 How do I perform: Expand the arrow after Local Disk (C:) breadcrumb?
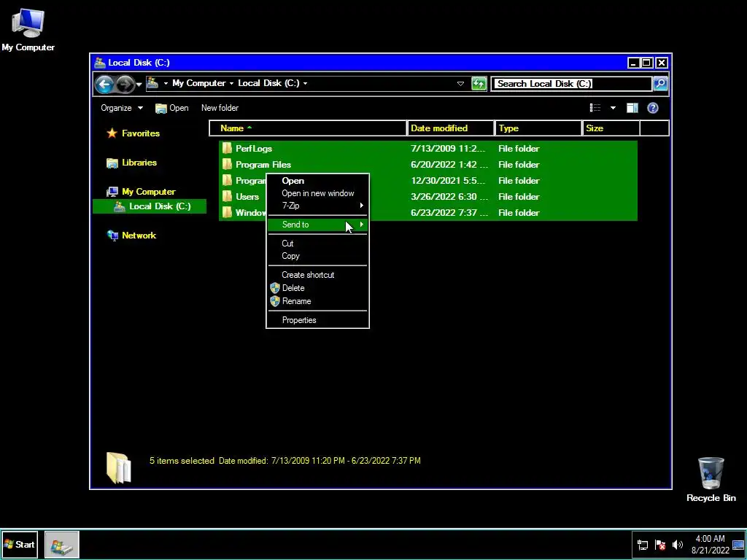coord(306,83)
